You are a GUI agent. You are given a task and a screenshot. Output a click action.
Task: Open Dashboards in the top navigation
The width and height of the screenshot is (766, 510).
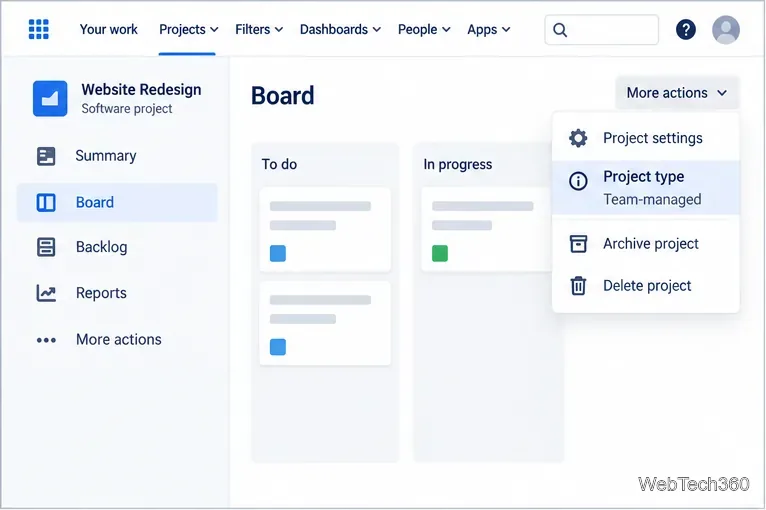click(334, 29)
